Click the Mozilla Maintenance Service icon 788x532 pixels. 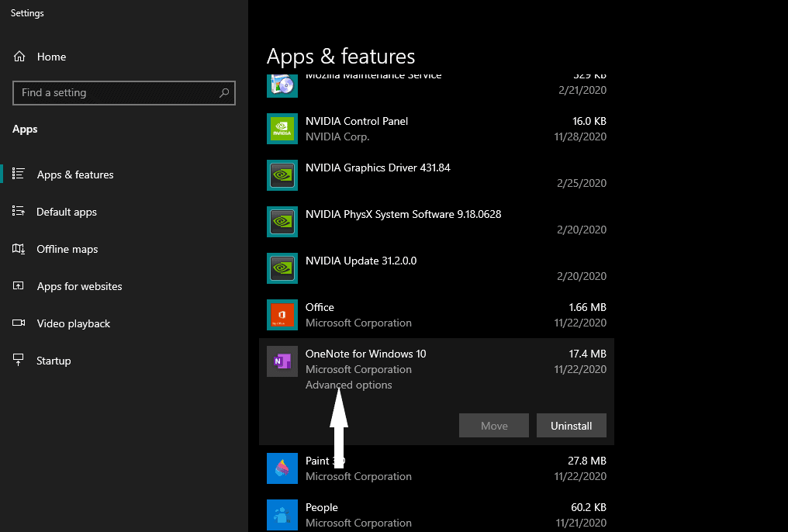282,86
